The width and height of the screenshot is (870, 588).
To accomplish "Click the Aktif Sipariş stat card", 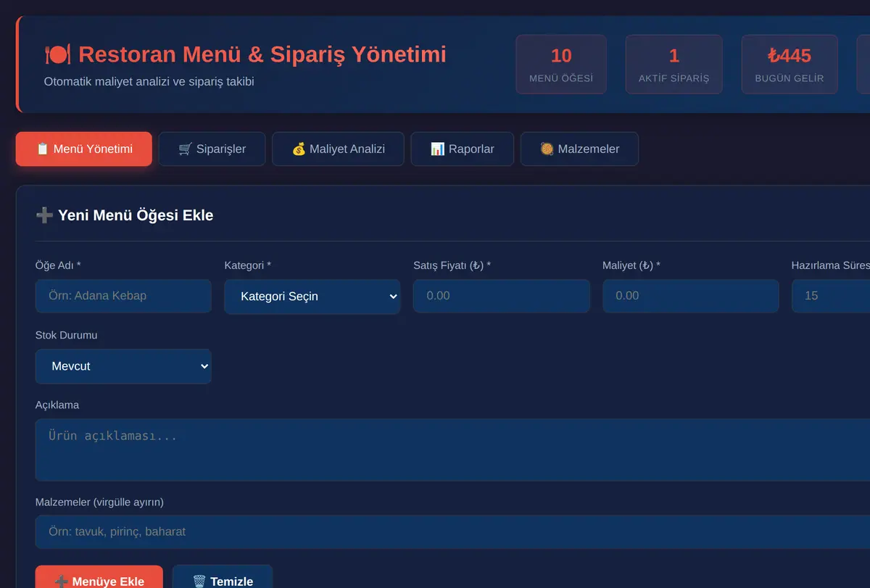I will point(674,65).
